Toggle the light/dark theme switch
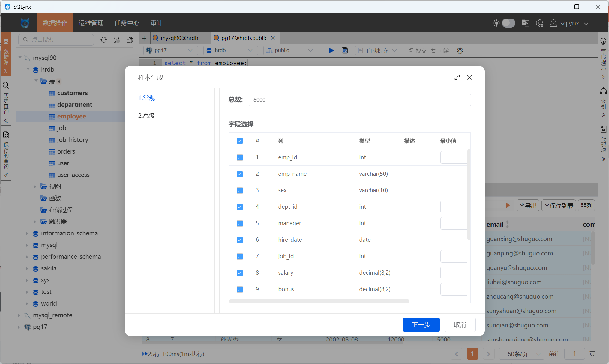Image resolution: width=609 pixels, height=364 pixels. (508, 23)
